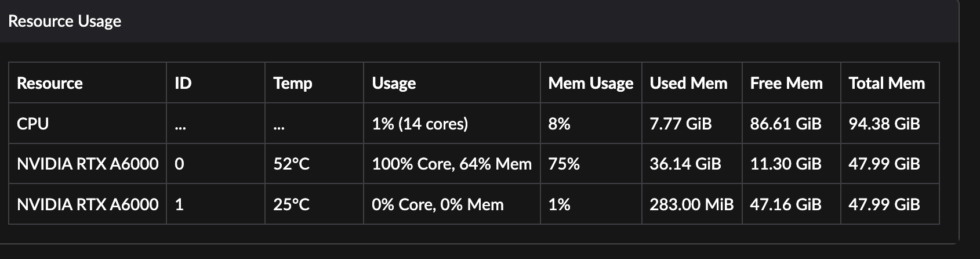The image size is (980, 259).
Task: Click the CPU used memory 7.77 GiB
Action: coord(681,124)
